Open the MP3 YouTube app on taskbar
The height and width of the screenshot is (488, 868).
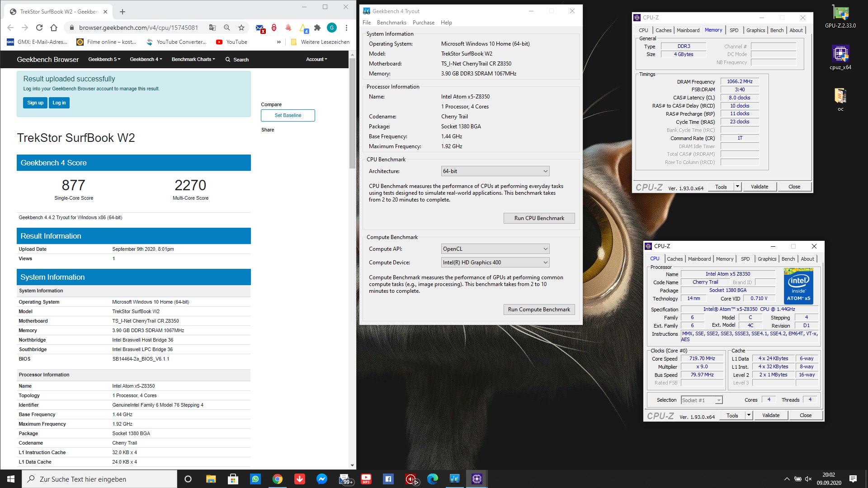point(366,479)
